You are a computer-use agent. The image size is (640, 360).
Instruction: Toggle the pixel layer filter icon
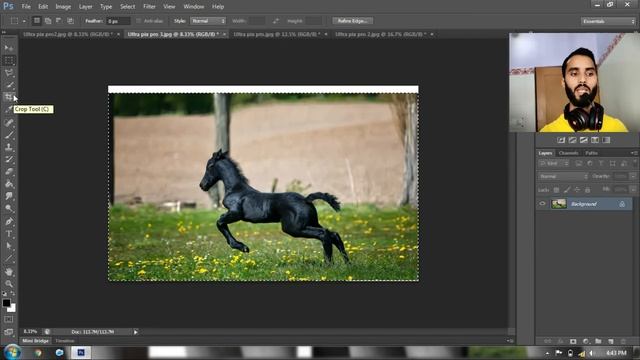579,164
